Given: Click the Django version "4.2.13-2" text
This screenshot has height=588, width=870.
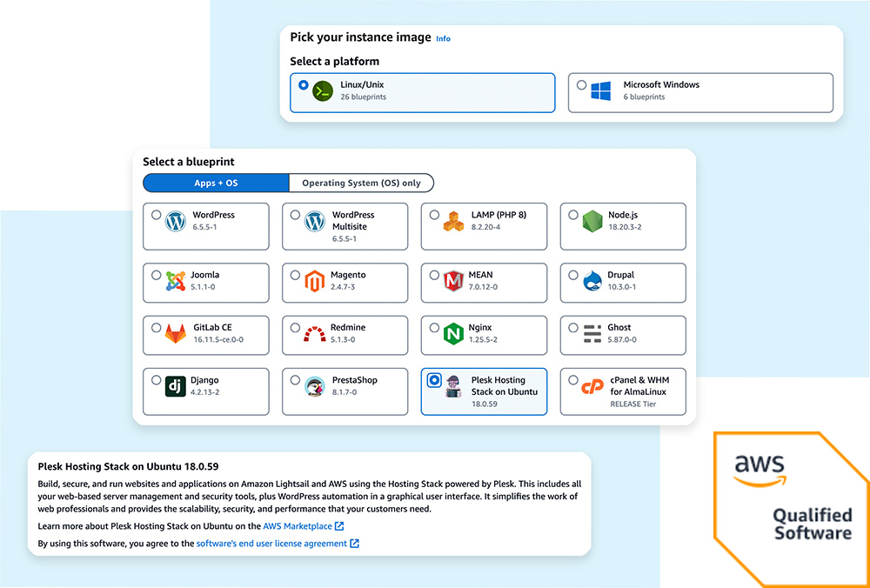Looking at the screenshot, I should tap(206, 392).
